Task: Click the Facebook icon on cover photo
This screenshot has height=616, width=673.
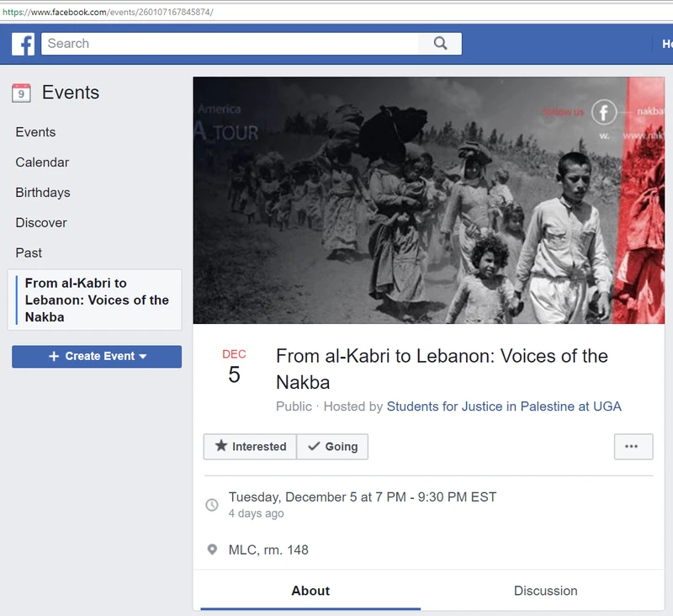Action: 604,112
